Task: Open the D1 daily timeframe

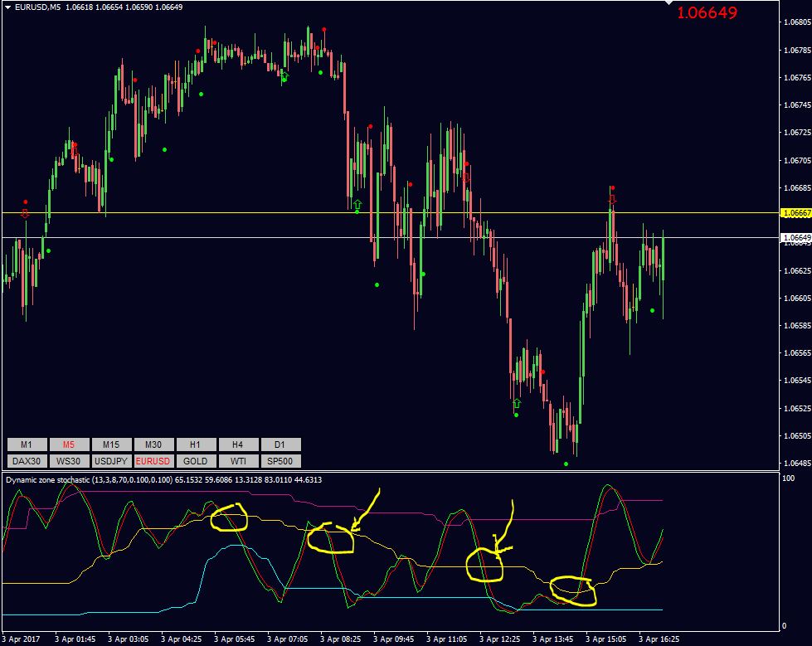Action: 280,444
